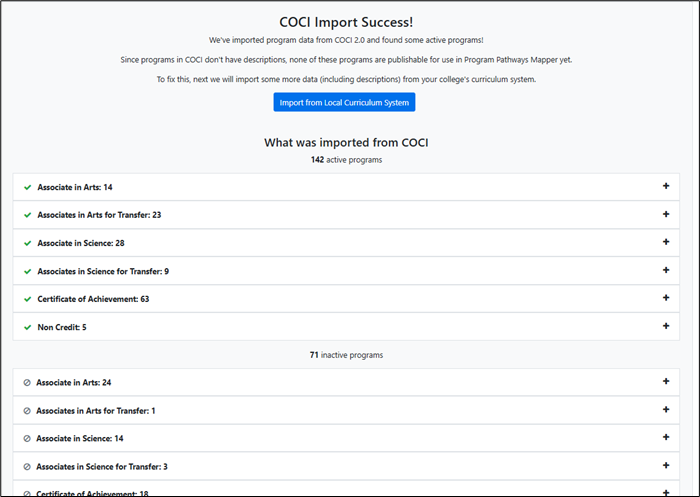Screen dimensions: 700x497
Task: Click the green checkmark beside Certificate of Achievement: 63
Action: (x=27, y=299)
